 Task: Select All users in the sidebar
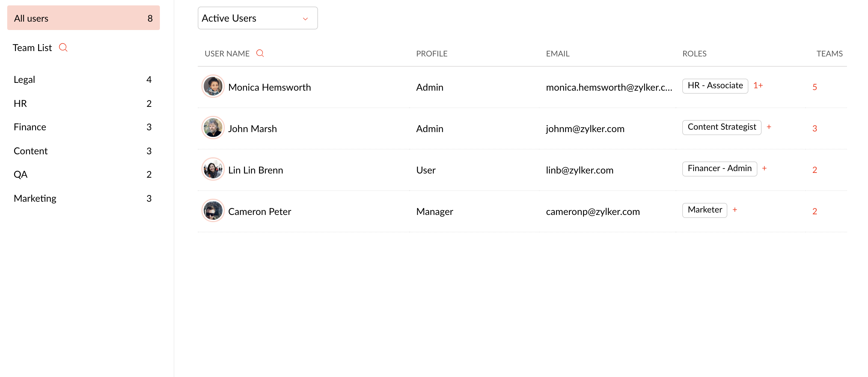(x=83, y=18)
